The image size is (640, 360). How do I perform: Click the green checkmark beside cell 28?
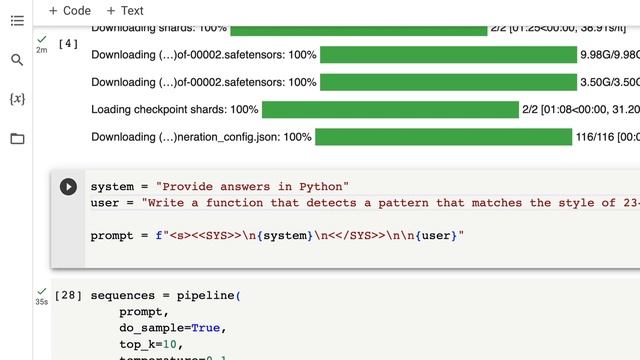tap(42, 291)
